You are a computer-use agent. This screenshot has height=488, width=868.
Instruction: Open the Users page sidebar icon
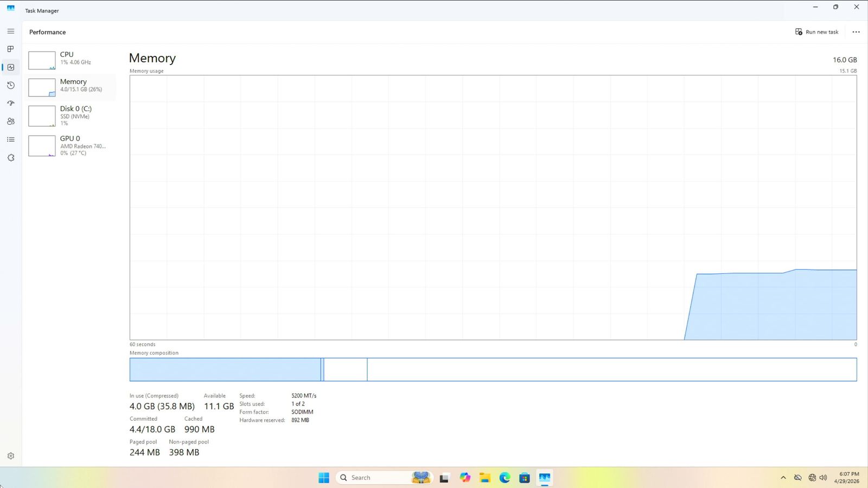coord(11,121)
